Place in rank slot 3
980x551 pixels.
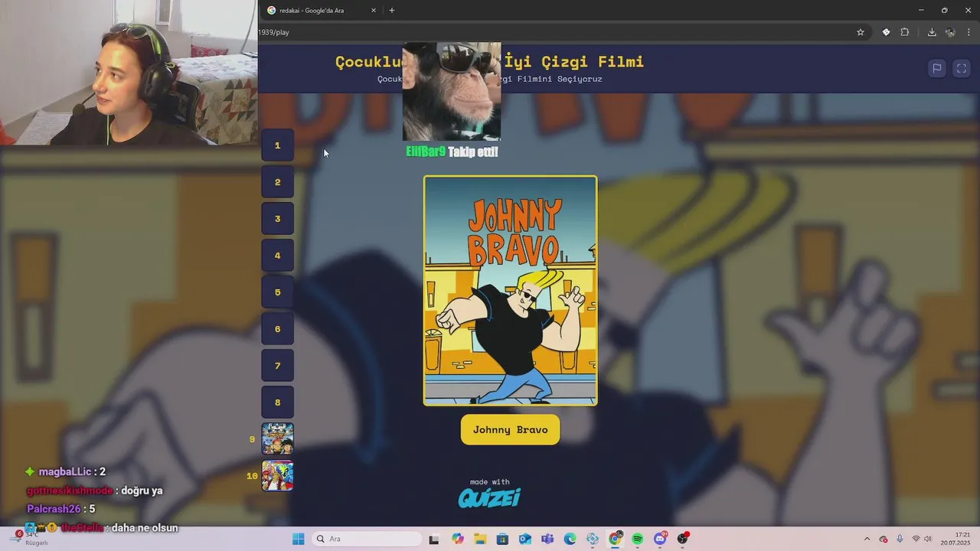pyautogui.click(x=278, y=219)
